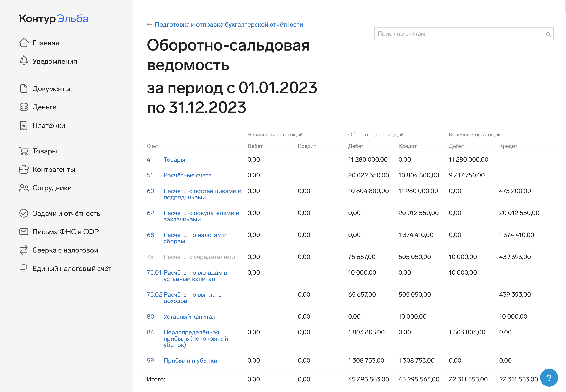Click the Начальный остаток header

(x=275, y=135)
